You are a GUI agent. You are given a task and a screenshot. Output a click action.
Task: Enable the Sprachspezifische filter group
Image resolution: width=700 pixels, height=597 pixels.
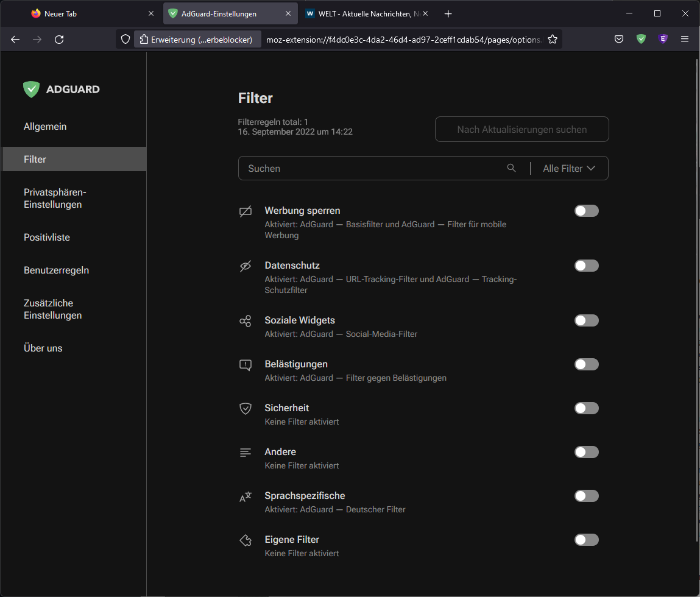(586, 496)
